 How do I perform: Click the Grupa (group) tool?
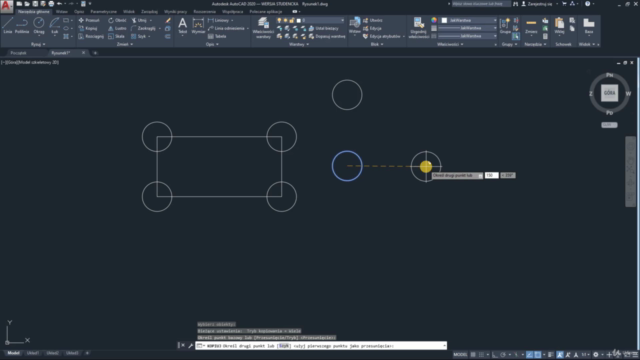[505, 25]
